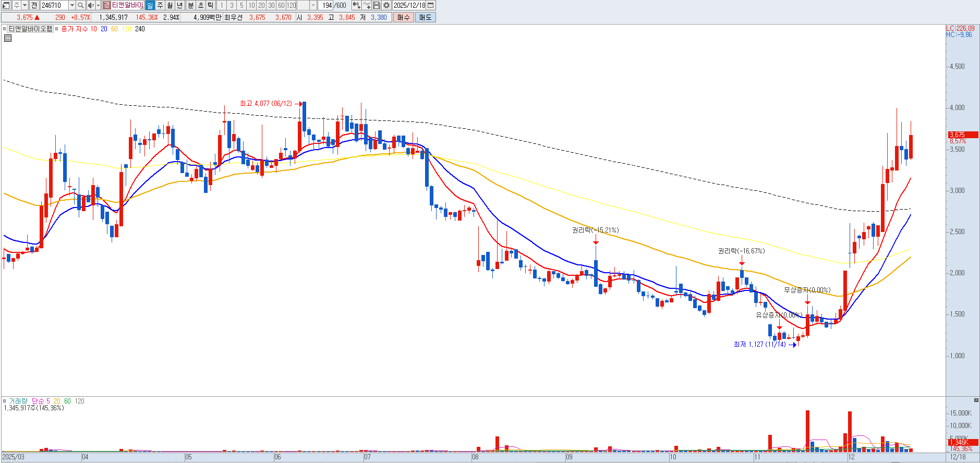This screenshot has height=463, width=980.
Task: Click the save chart floppy icon
Action: (x=377, y=5)
